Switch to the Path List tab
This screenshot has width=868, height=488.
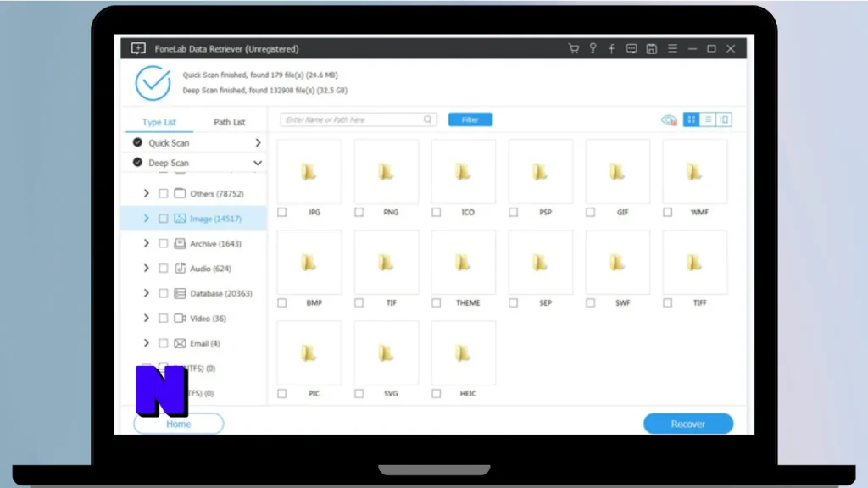[x=229, y=122]
